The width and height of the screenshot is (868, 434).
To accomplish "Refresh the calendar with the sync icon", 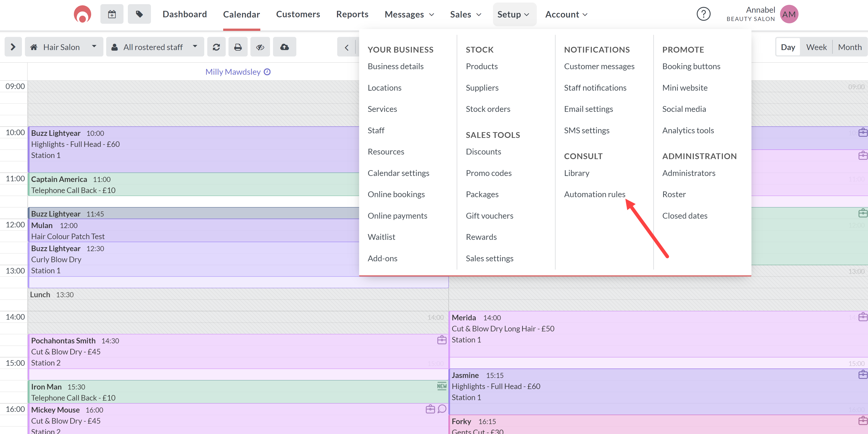I will pyautogui.click(x=216, y=47).
